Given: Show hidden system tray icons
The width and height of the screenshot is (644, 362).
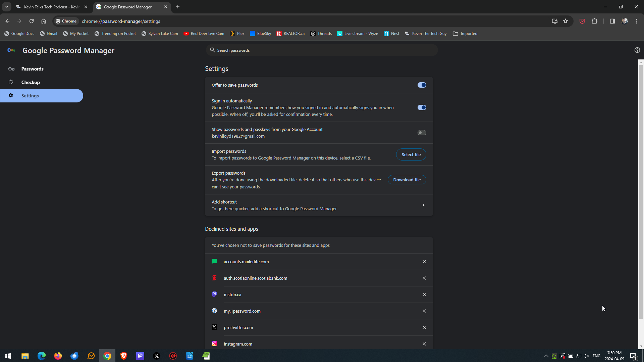Looking at the screenshot, I should (x=546, y=356).
